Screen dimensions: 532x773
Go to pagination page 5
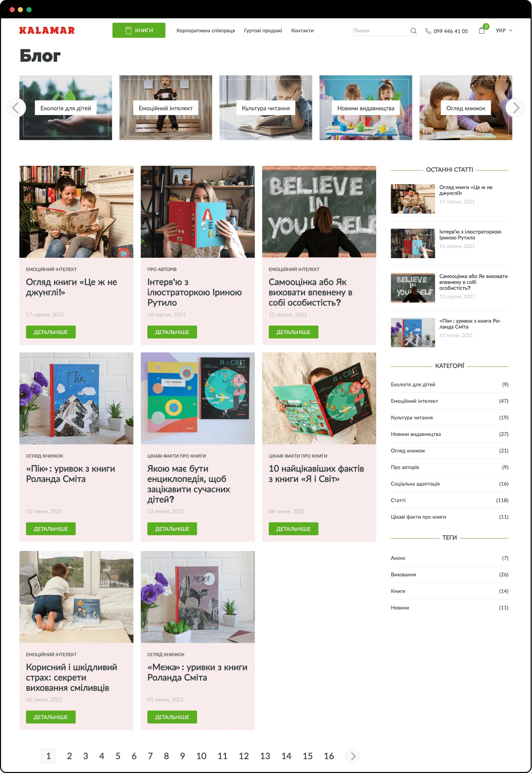118,756
